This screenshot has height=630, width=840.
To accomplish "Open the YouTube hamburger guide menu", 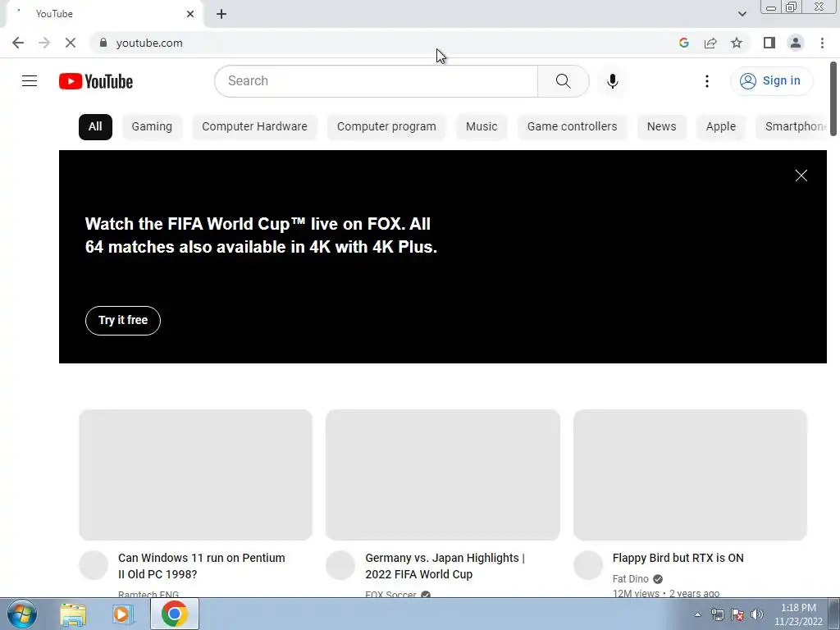I will click(x=30, y=81).
